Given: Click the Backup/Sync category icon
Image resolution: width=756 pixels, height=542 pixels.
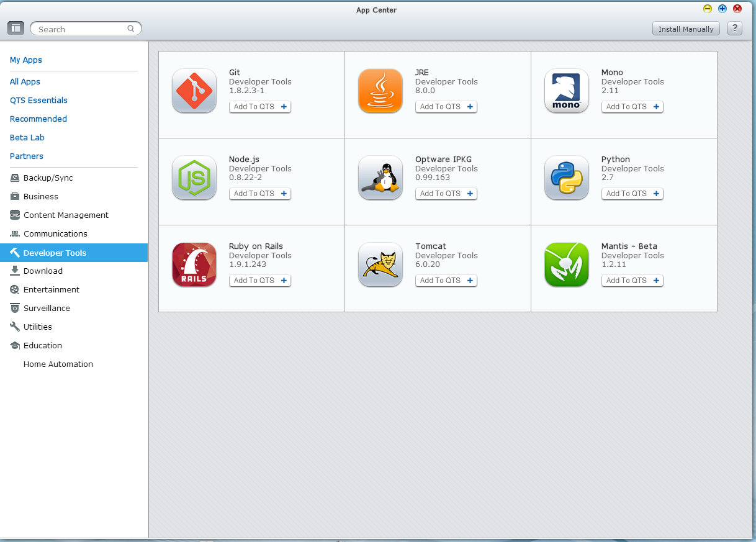Looking at the screenshot, I should click(15, 178).
